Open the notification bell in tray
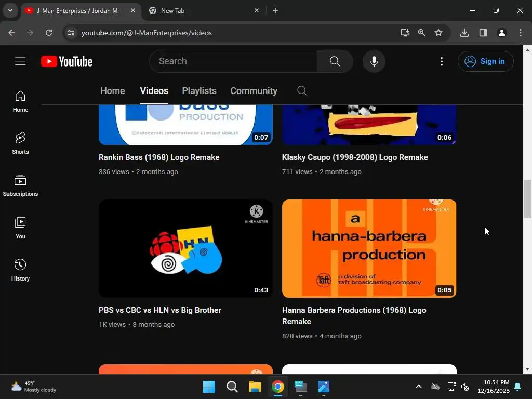This screenshot has width=532, height=399. click(518, 387)
